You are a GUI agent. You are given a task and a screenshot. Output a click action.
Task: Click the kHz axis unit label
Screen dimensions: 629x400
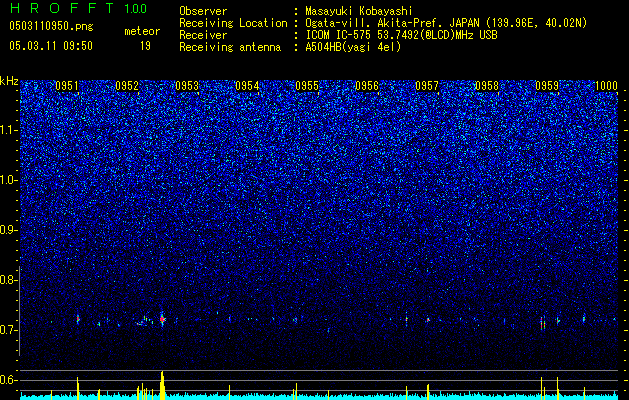[9, 81]
